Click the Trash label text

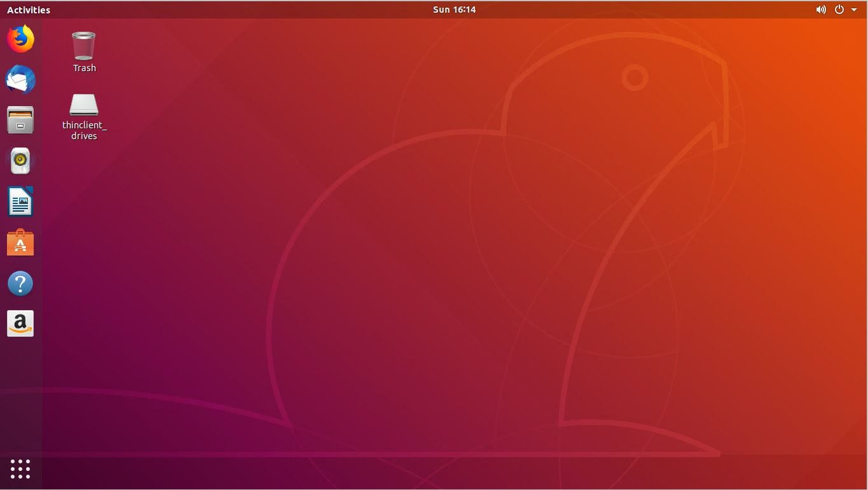tap(84, 68)
